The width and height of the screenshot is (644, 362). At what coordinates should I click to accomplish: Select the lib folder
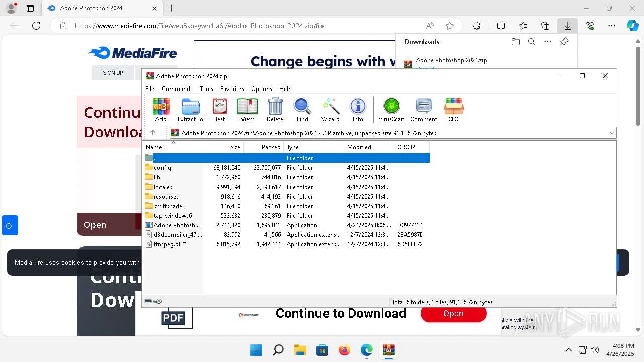pyautogui.click(x=287, y=177)
